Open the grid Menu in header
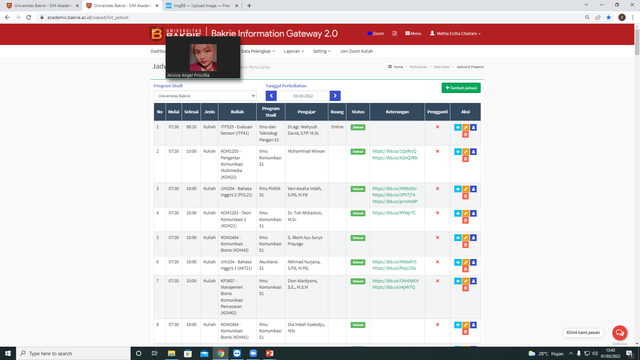Image resolution: width=640 pixels, height=360 pixels. [x=413, y=33]
